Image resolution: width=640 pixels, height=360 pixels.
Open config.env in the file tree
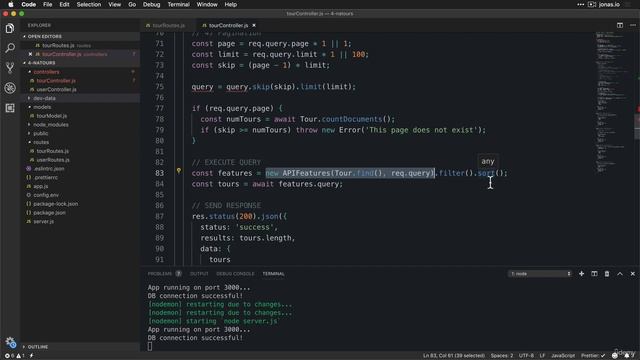click(x=46, y=195)
